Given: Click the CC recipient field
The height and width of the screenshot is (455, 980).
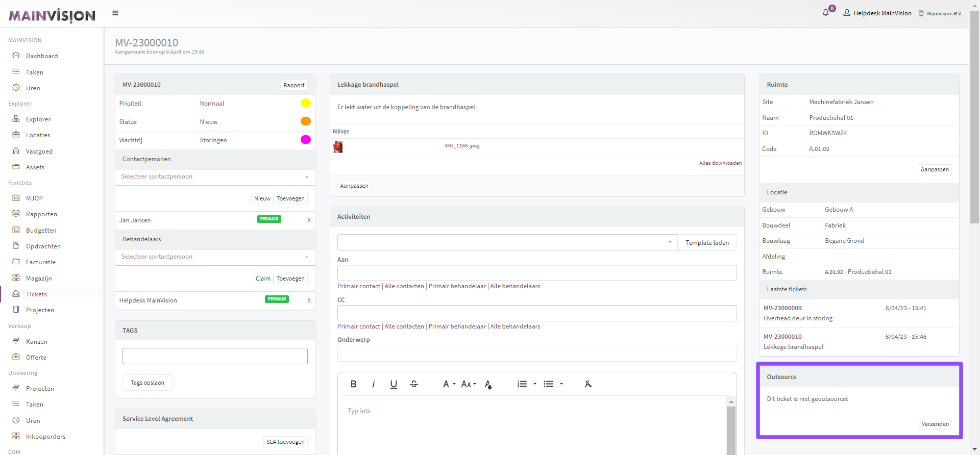Looking at the screenshot, I should pyautogui.click(x=537, y=313).
